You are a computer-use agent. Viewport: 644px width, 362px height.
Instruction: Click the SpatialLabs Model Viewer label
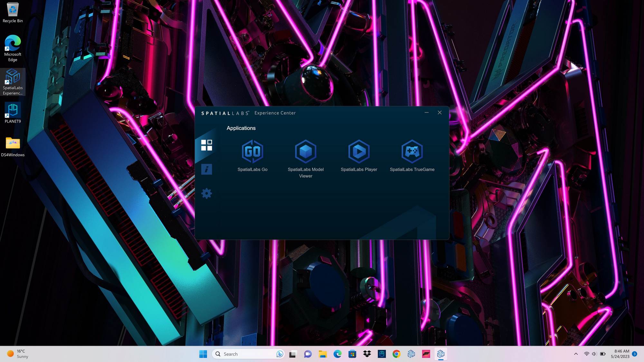click(x=306, y=172)
